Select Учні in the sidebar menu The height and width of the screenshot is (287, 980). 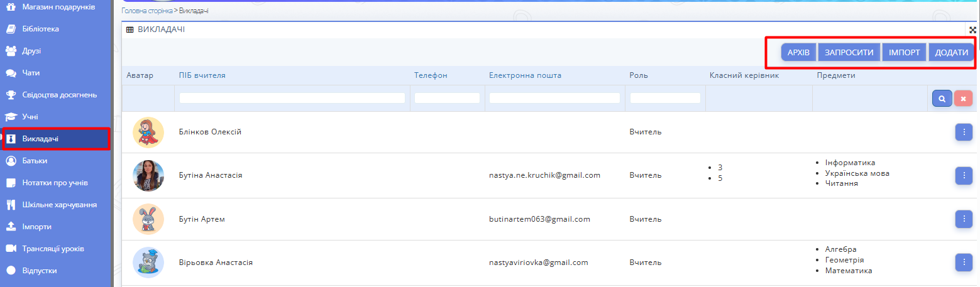30,117
